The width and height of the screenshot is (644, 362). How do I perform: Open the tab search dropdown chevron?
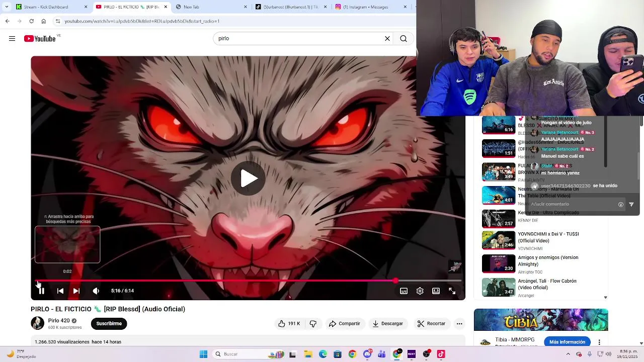(x=6, y=7)
